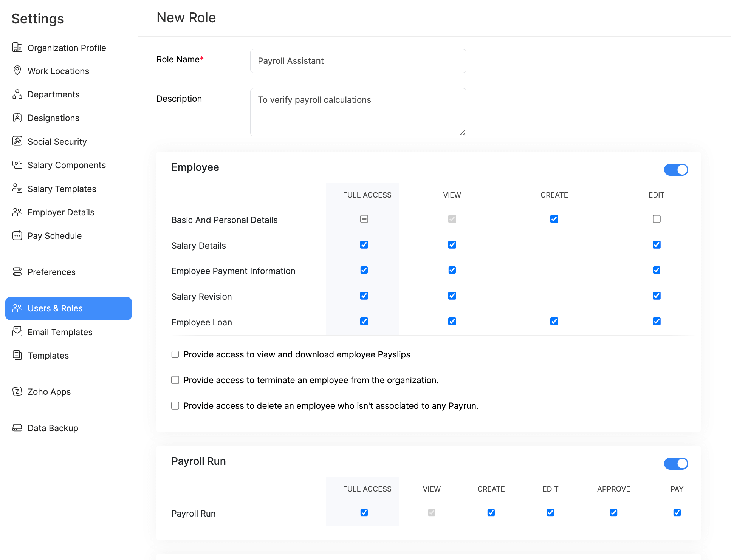Uncheck Approve permission for Payroll Run
731x560 pixels.
pyautogui.click(x=613, y=512)
